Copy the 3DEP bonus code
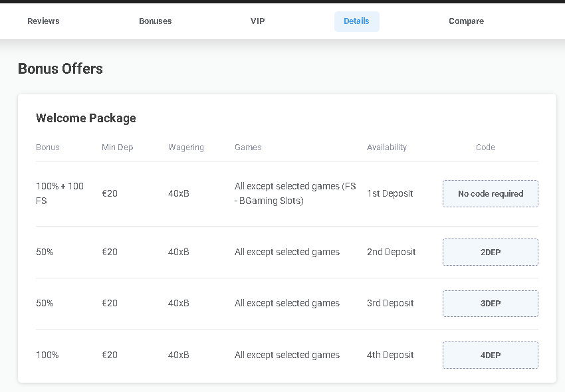The width and height of the screenshot is (565, 392). (490, 304)
